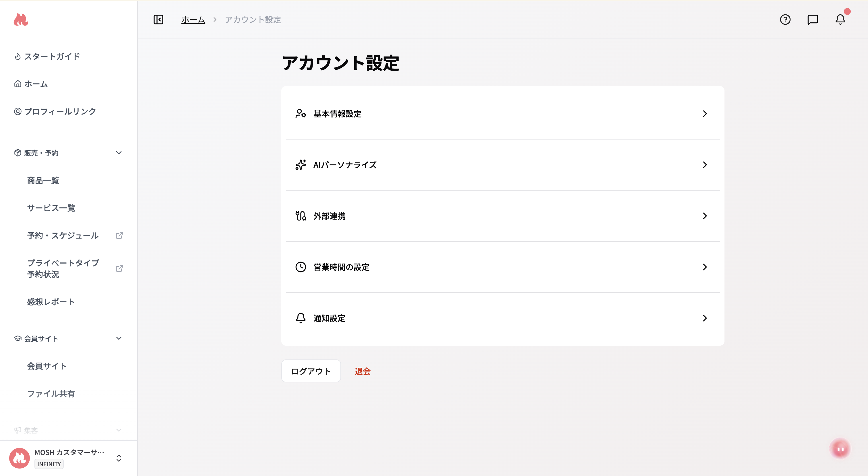Image resolution: width=868 pixels, height=476 pixels.
Task: Open the help question mark icon
Action: (785, 20)
